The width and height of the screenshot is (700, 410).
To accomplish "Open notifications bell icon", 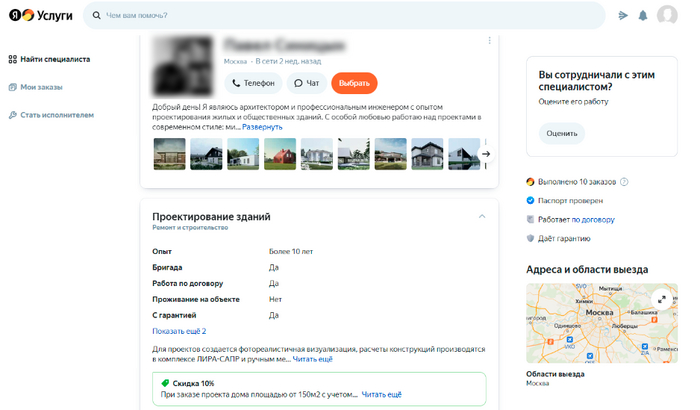I will pyautogui.click(x=643, y=16).
